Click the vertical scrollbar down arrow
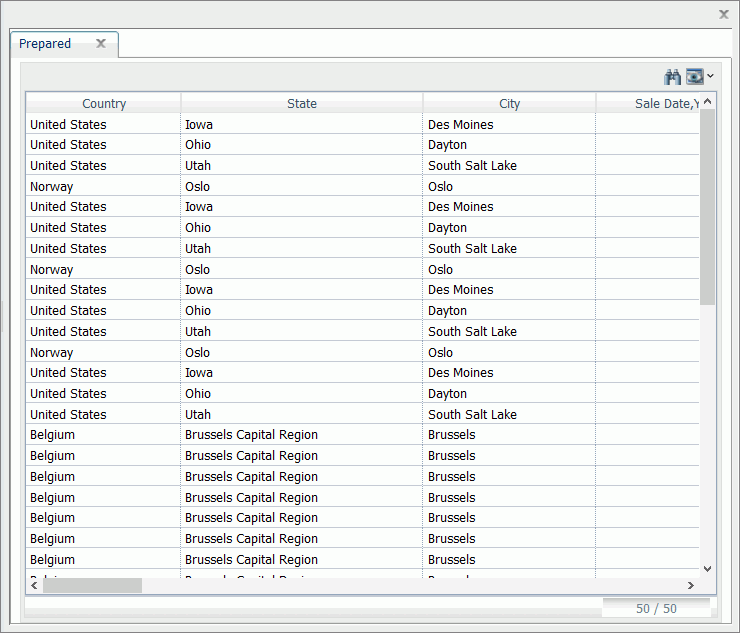Viewport: 740px width, 633px height. [707, 569]
